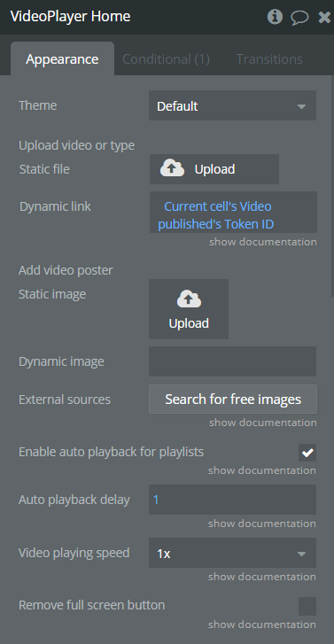Open the Theme dropdown set to Default
The width and height of the screenshot is (334, 644).
click(x=232, y=106)
